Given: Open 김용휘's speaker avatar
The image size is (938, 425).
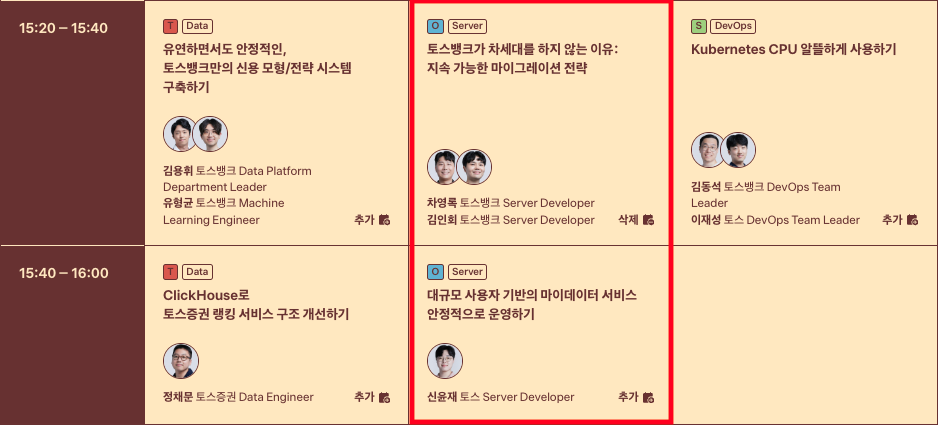Looking at the screenshot, I should click(181, 134).
